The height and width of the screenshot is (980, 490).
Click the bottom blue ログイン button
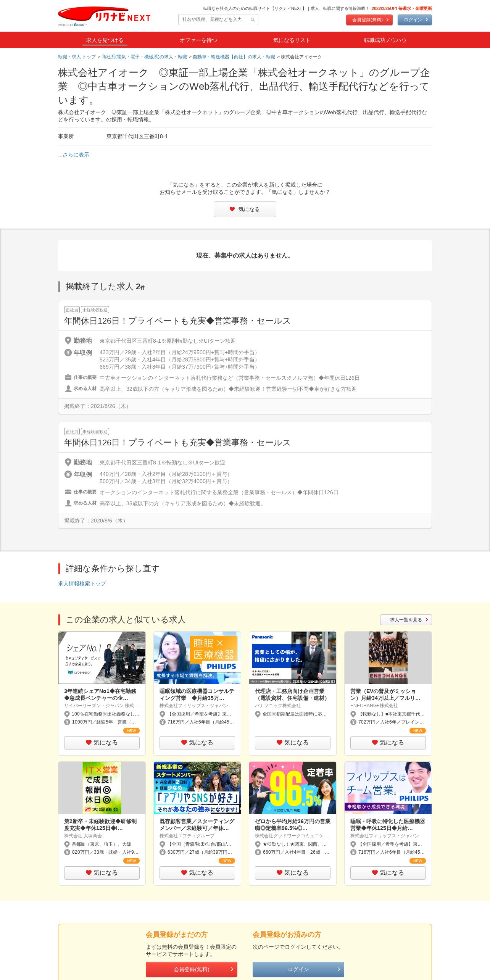pos(298,969)
